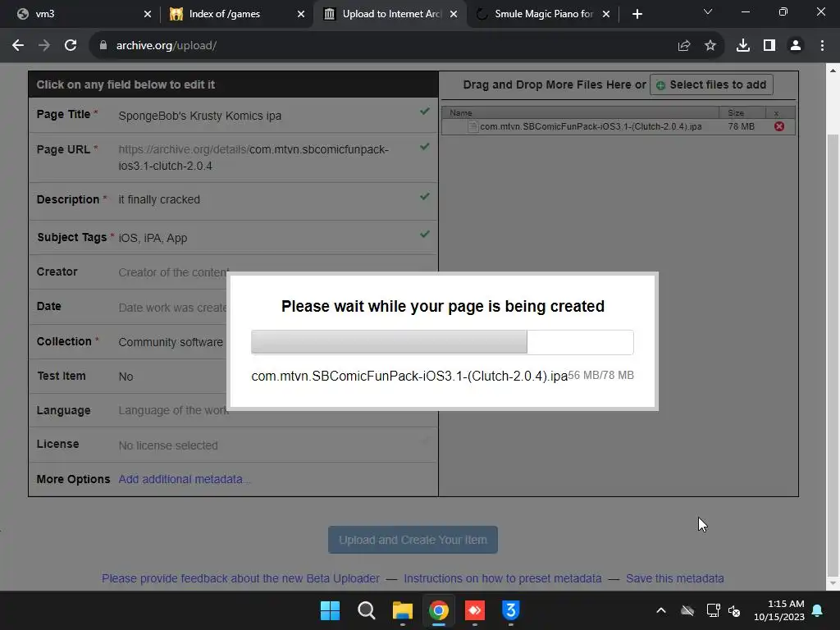Close the vm3 tab

tap(148, 14)
